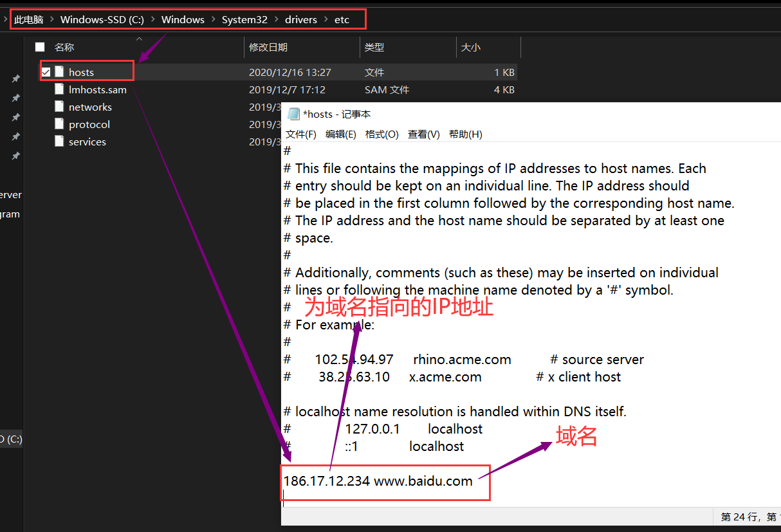Click Notepad status bar line indicator 第 24 行
The height and width of the screenshot is (532, 781).
[739, 517]
